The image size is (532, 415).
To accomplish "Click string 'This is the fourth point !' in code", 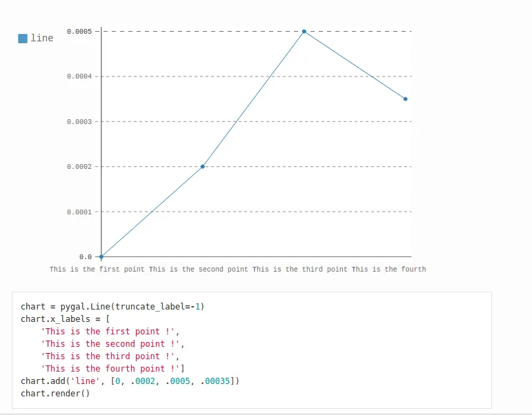I will (x=110, y=369).
